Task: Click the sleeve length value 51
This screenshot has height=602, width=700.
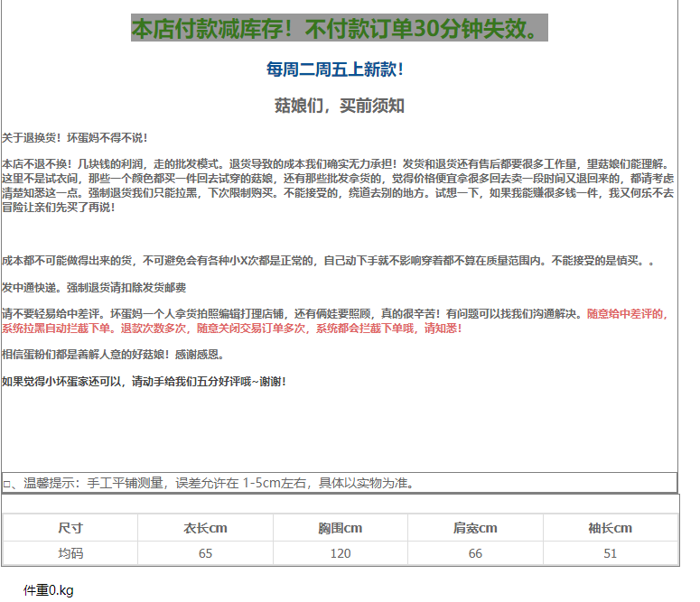Action: [x=610, y=553]
